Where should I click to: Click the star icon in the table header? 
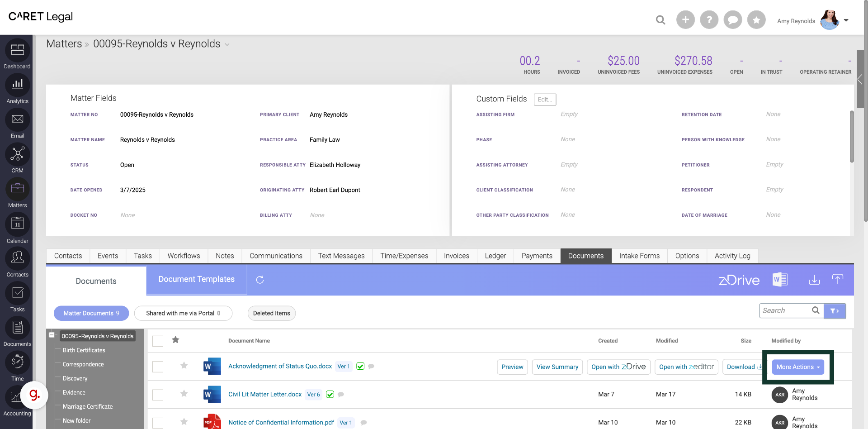click(x=175, y=340)
